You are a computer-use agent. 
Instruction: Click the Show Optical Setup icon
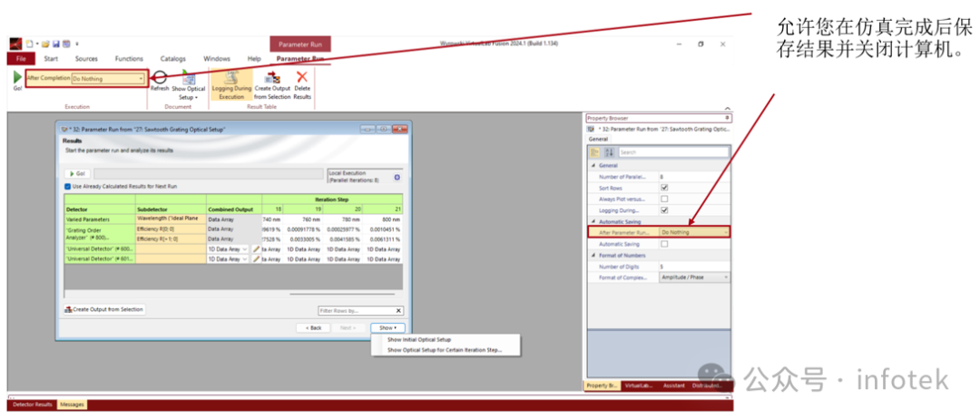coord(188,77)
